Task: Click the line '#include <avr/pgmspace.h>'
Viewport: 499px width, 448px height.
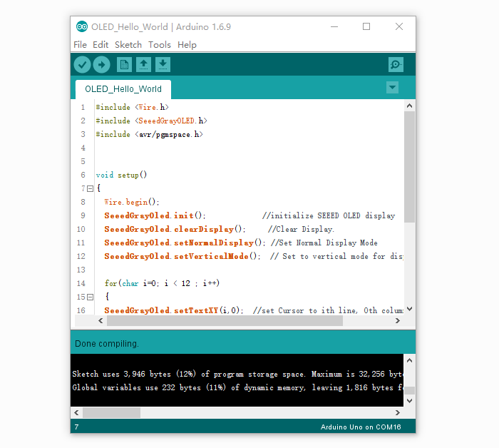Action: 149,134
